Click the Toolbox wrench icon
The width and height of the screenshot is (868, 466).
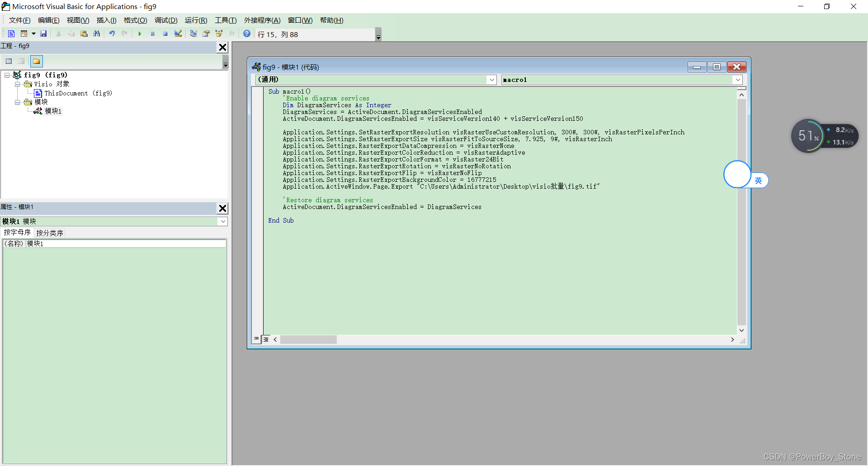(231, 34)
